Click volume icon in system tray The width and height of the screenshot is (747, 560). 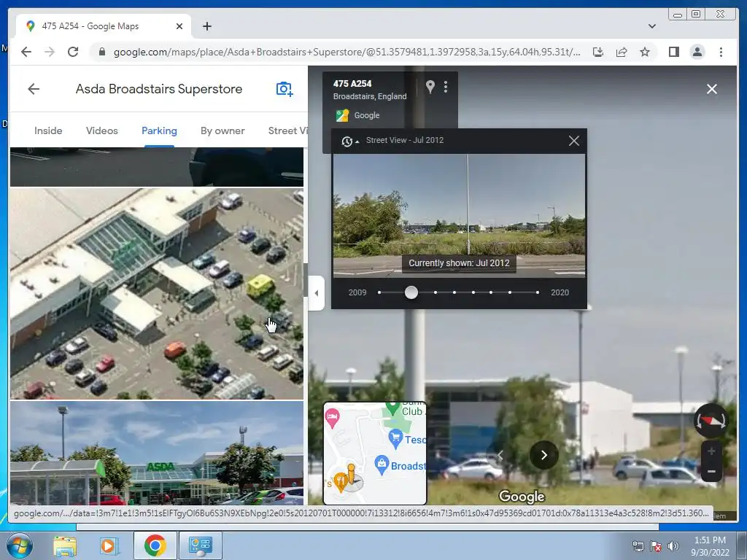[x=673, y=546]
